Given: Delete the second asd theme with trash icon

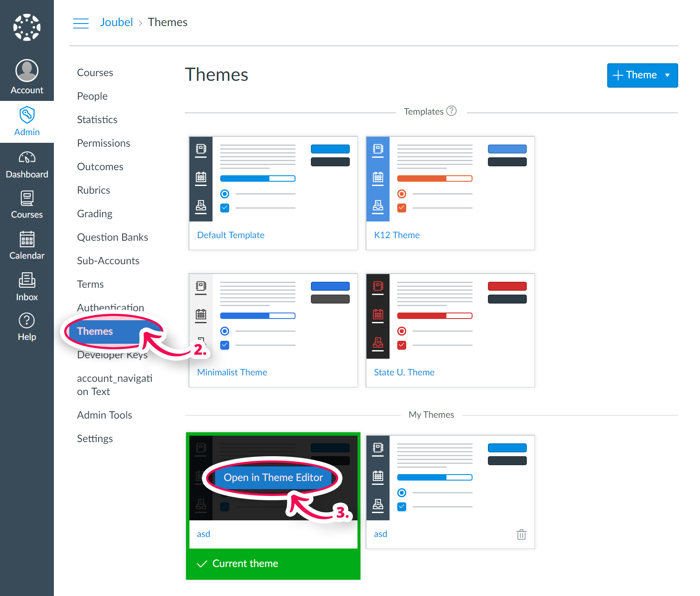Looking at the screenshot, I should 521,534.
